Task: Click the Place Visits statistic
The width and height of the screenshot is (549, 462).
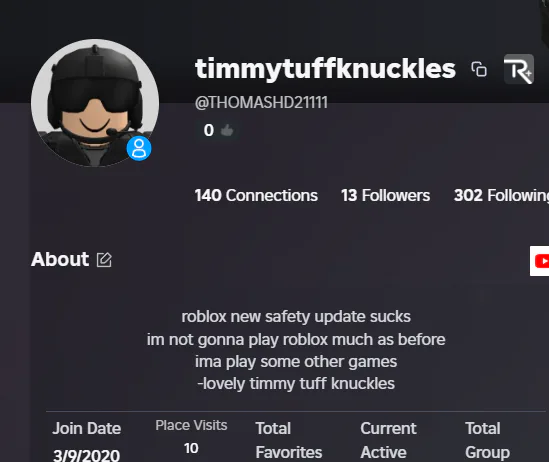Action: coord(191,437)
